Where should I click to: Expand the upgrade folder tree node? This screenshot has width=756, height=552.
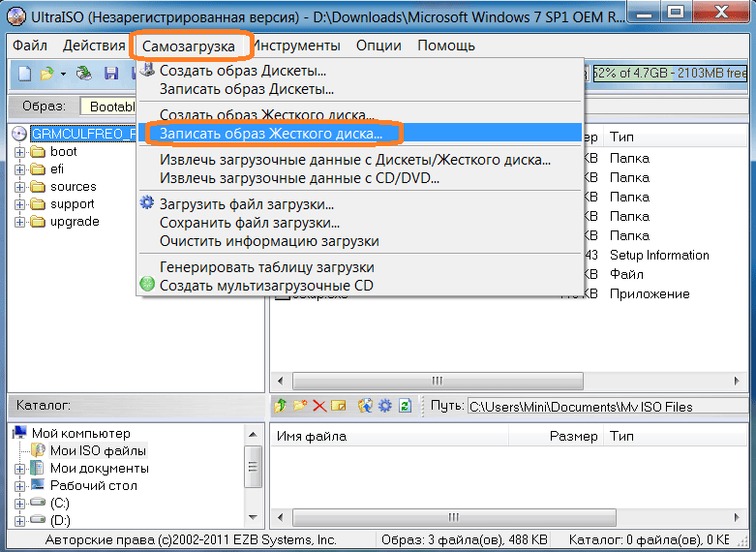click(20, 222)
